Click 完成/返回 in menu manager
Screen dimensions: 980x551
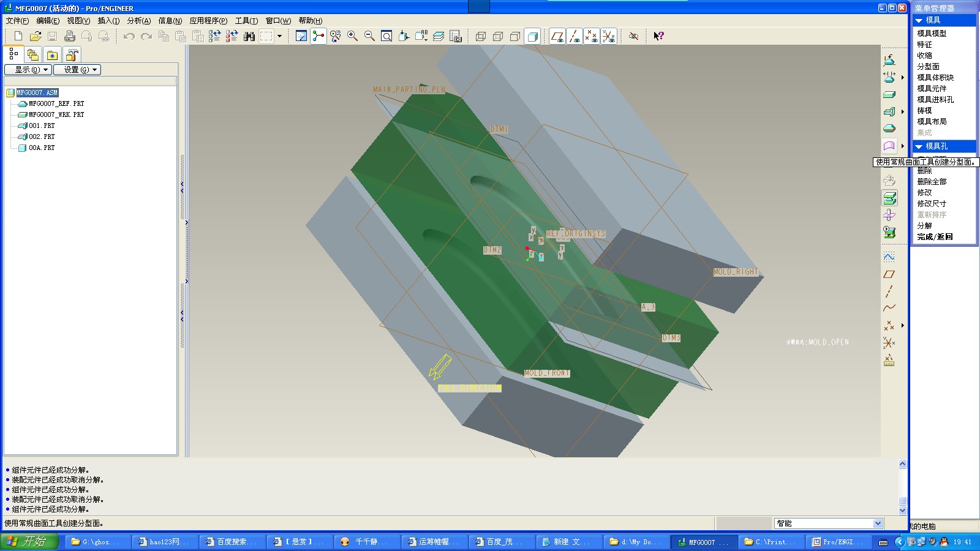(935, 237)
